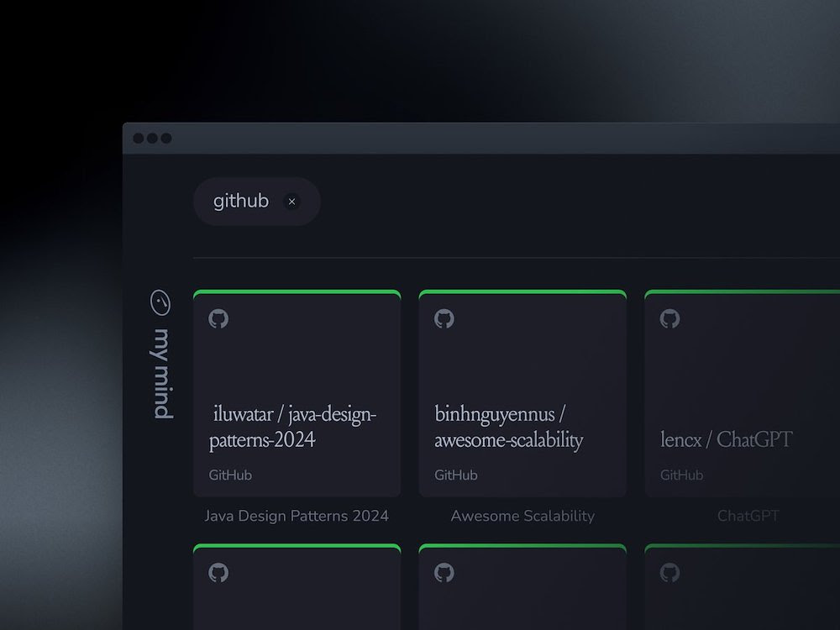Click GitHub source label on java-design-patterns card

click(230, 475)
